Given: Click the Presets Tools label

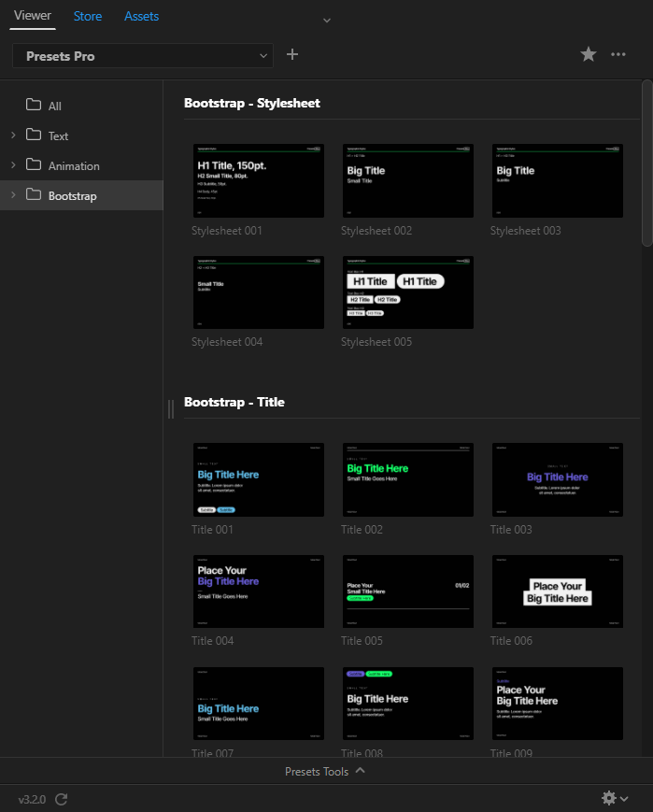Looking at the screenshot, I should coord(317,772).
